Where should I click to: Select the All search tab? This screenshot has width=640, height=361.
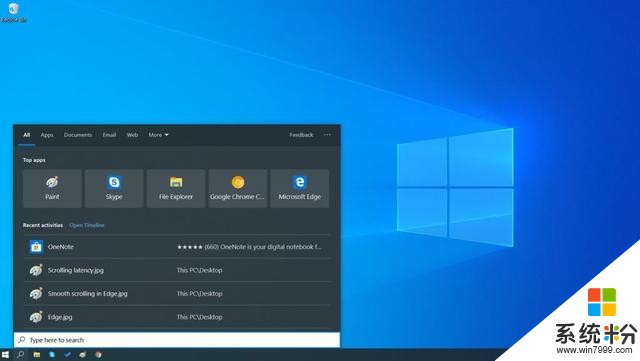coord(27,135)
